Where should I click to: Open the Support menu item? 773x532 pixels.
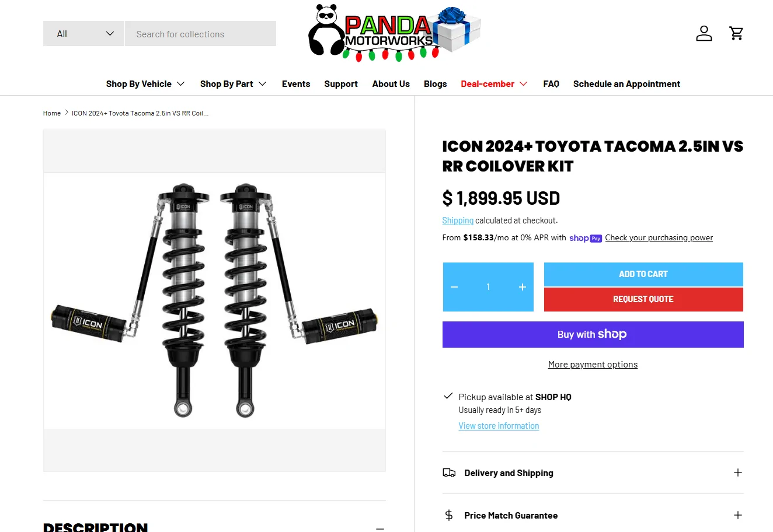(x=341, y=84)
